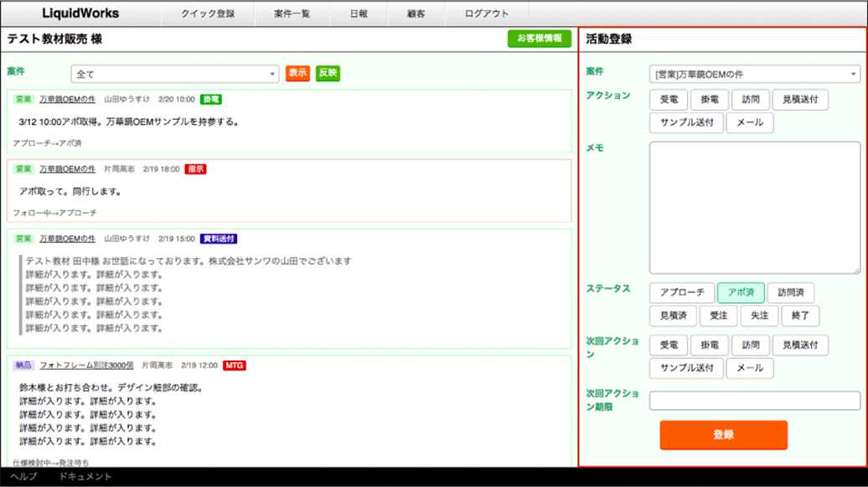This screenshot has height=487, width=868.
Task: Open the 日報 page
Action: click(x=359, y=13)
